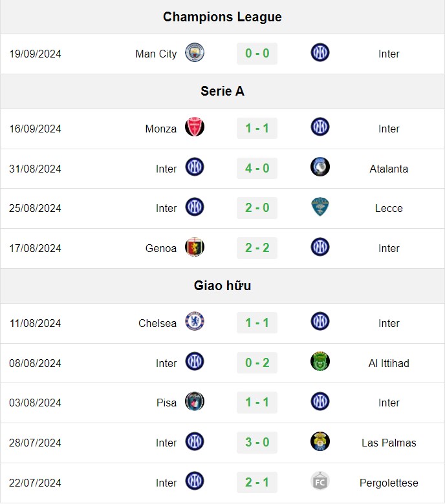Image resolution: width=445 pixels, height=504 pixels.
Task: Click Inter crest in Man City match row
Action: coord(320,52)
